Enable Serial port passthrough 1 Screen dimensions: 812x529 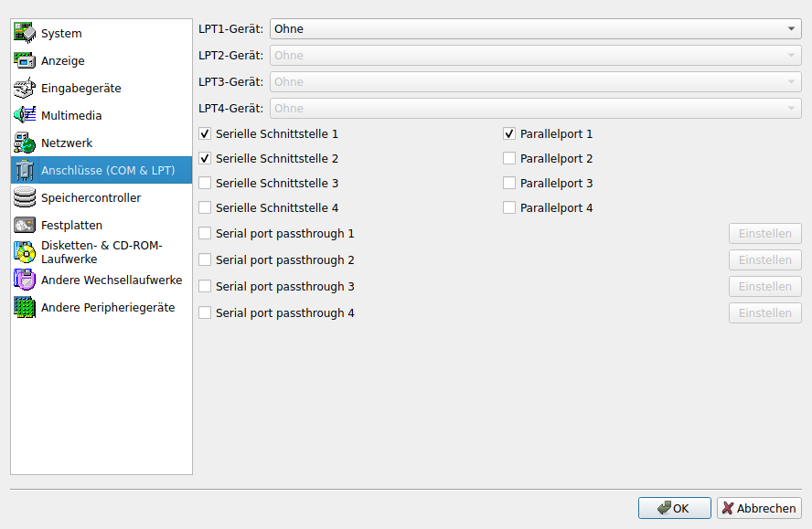click(x=205, y=234)
